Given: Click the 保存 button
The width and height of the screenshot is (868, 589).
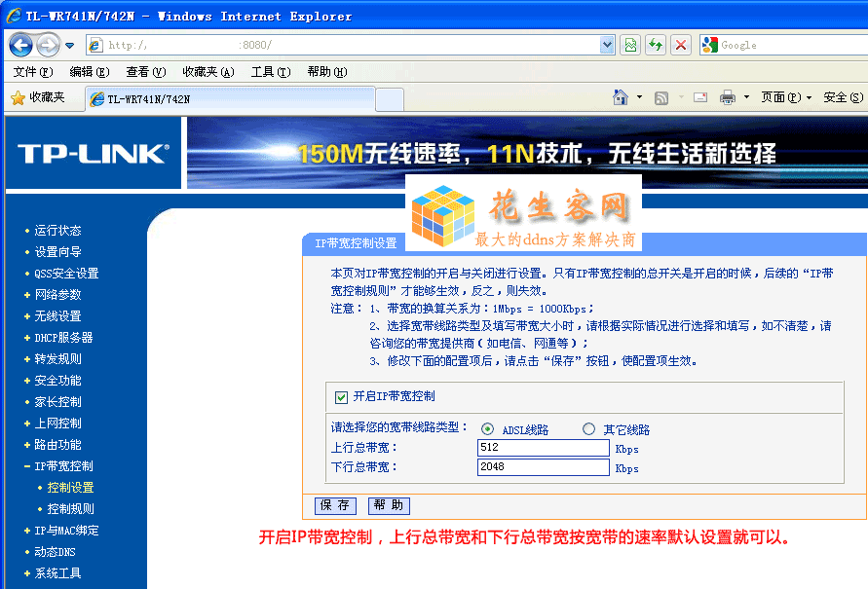Looking at the screenshot, I should point(335,505).
